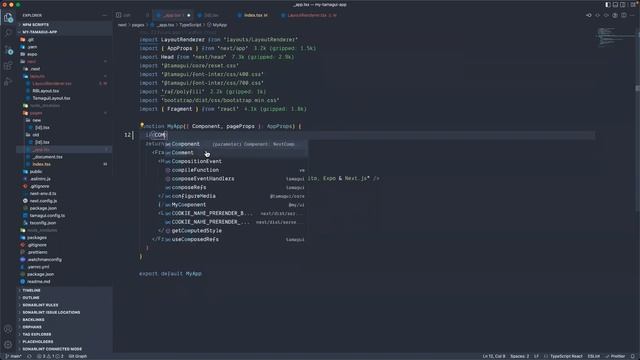This screenshot has width=640, height=360.
Task: Open Git Graph from status bar
Action: click(x=78, y=356)
